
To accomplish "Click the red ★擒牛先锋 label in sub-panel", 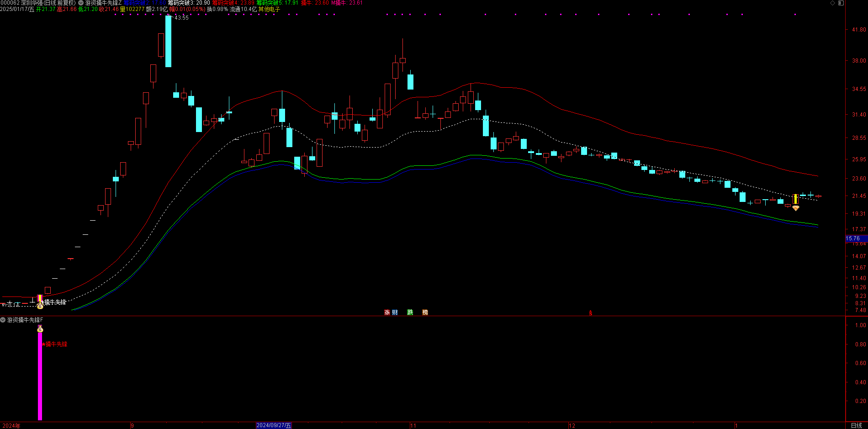I will (55, 344).
